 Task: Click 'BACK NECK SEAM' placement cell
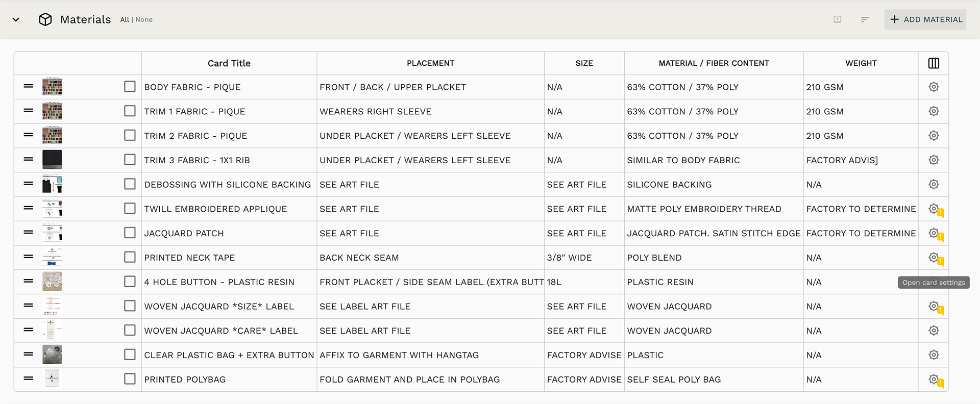431,258
